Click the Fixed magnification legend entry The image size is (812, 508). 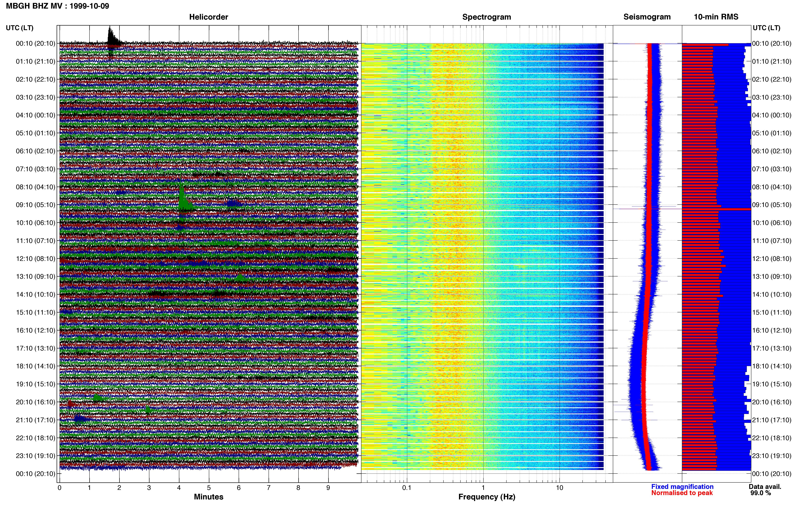click(x=682, y=486)
